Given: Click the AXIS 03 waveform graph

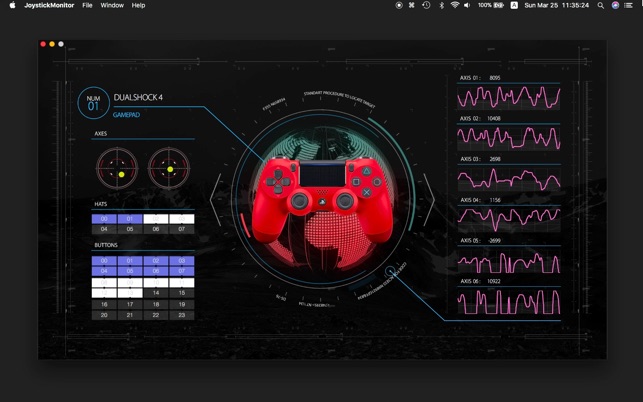Looking at the screenshot, I should point(508,178).
